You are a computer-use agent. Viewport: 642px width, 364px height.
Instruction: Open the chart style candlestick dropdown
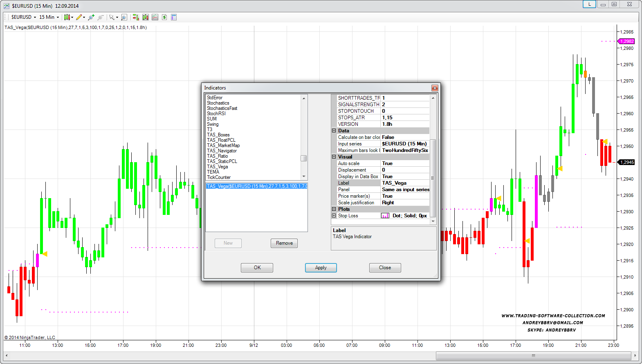(68, 17)
